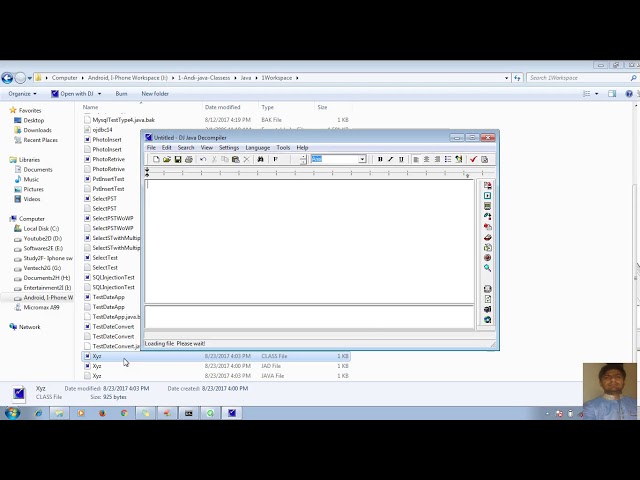Click the printer-like icon in right sidebar lower group
This screenshot has height=480, width=640.
coord(487,289)
